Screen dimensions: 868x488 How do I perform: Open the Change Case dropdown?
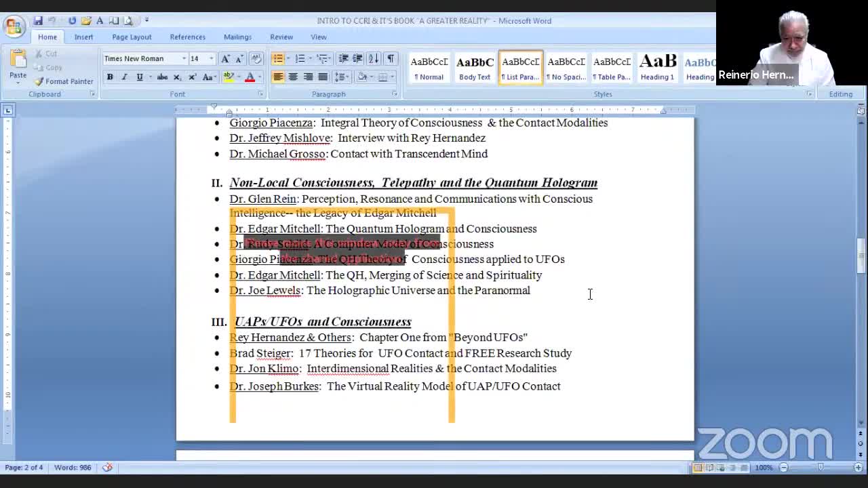point(209,77)
